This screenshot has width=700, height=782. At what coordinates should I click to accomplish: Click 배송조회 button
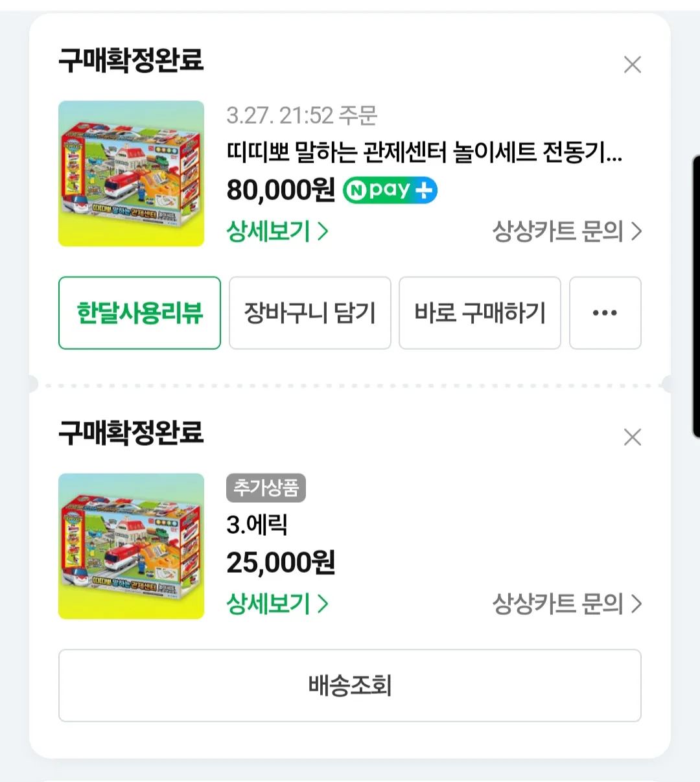(x=350, y=685)
